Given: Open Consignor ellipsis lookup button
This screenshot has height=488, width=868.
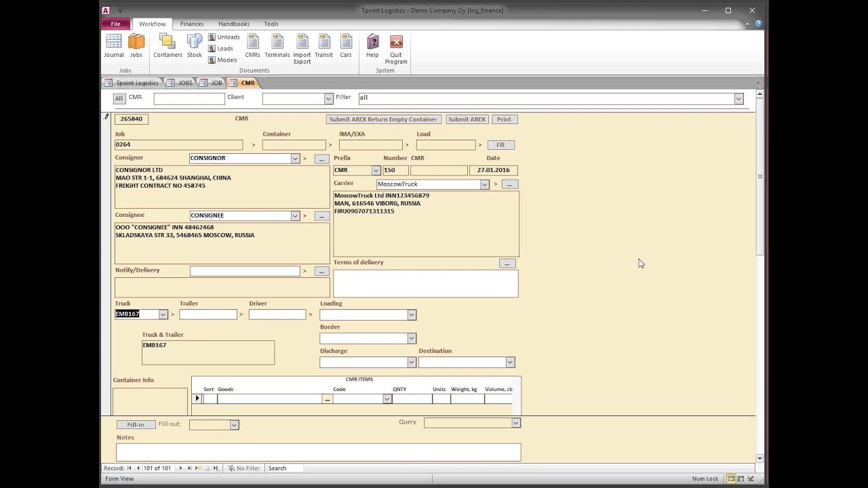Looking at the screenshot, I should pos(321,159).
